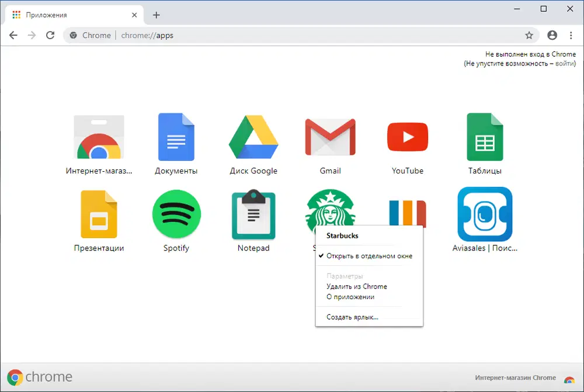Click the 'Документы' app label
Image resolution: width=584 pixels, height=392 pixels.
(x=176, y=171)
